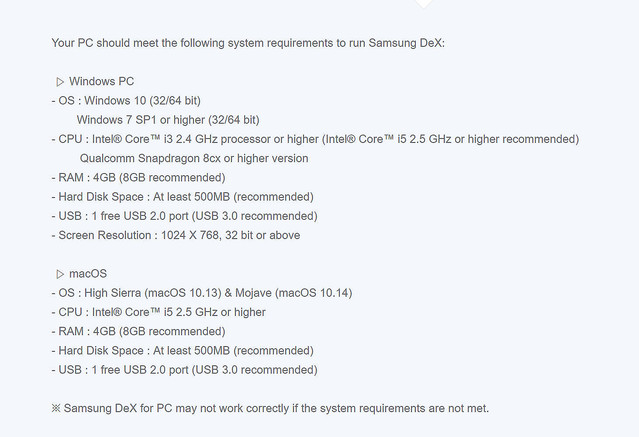Click the triangle marker beside Windows PC
Screen dimensions: 639x437
point(60,81)
